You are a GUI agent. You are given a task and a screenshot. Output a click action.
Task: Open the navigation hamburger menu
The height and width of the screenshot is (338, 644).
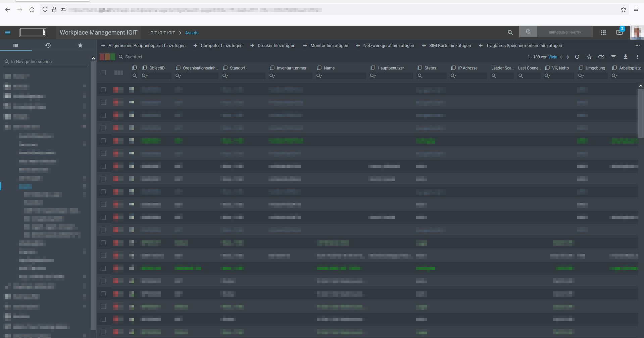click(8, 32)
